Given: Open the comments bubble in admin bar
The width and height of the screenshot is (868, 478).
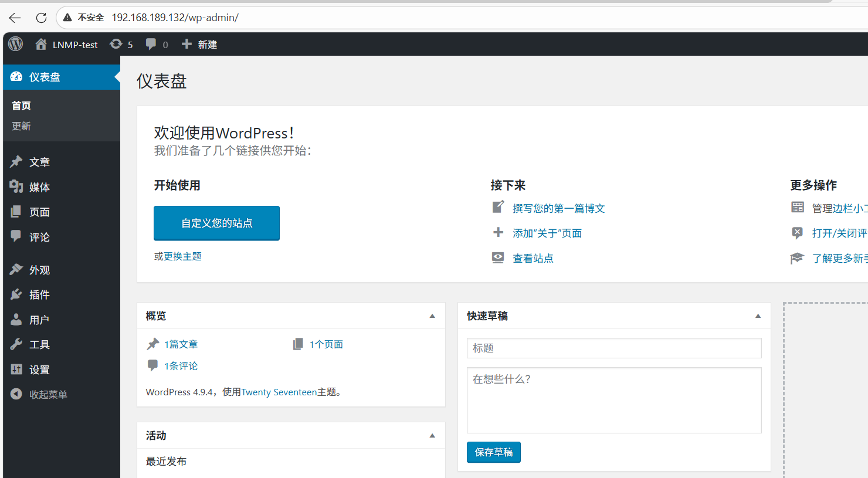Looking at the screenshot, I should 151,44.
